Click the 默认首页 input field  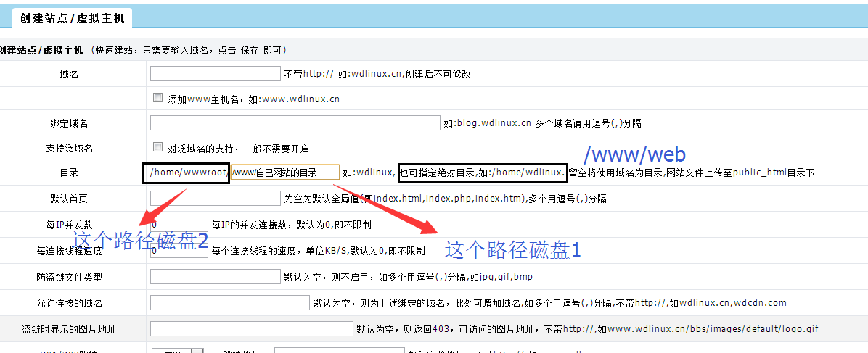[215, 198]
